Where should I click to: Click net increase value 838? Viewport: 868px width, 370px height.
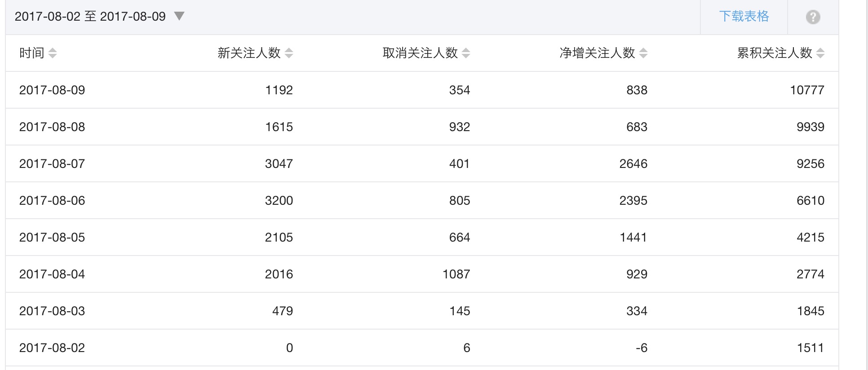click(637, 90)
